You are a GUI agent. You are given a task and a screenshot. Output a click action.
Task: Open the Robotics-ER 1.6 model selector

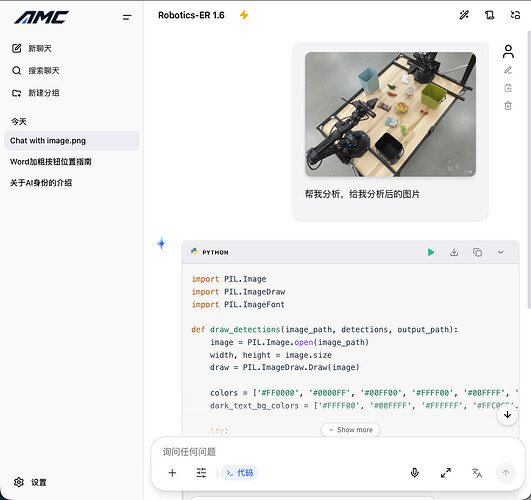point(191,15)
